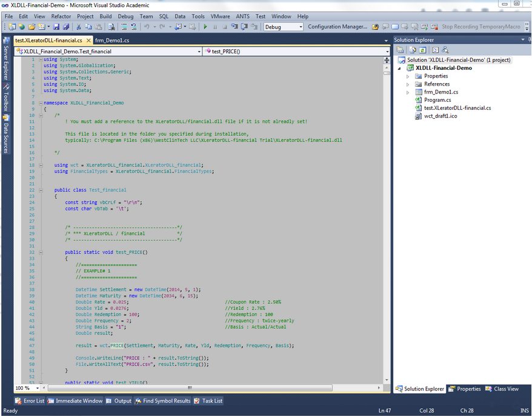Open Find Symbol Results window
532x416 pixels.
click(162, 401)
